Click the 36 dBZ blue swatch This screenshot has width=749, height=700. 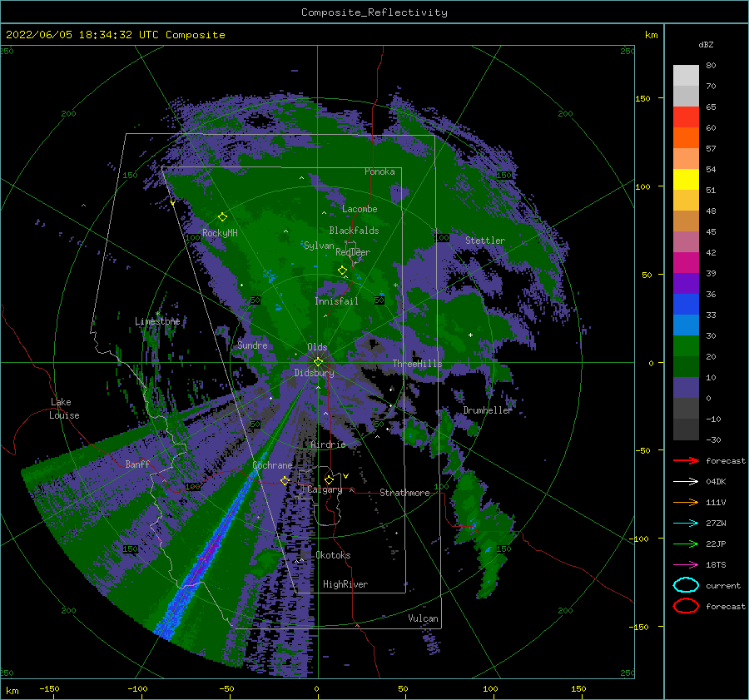pos(686,304)
